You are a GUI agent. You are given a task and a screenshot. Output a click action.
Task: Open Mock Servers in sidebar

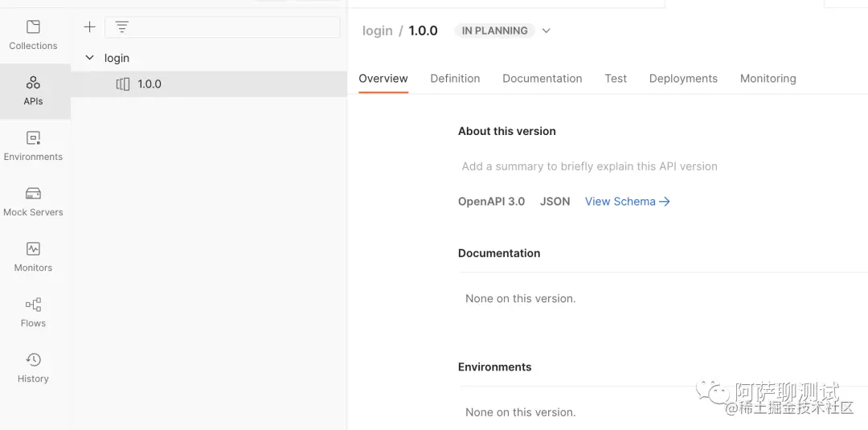tap(33, 202)
